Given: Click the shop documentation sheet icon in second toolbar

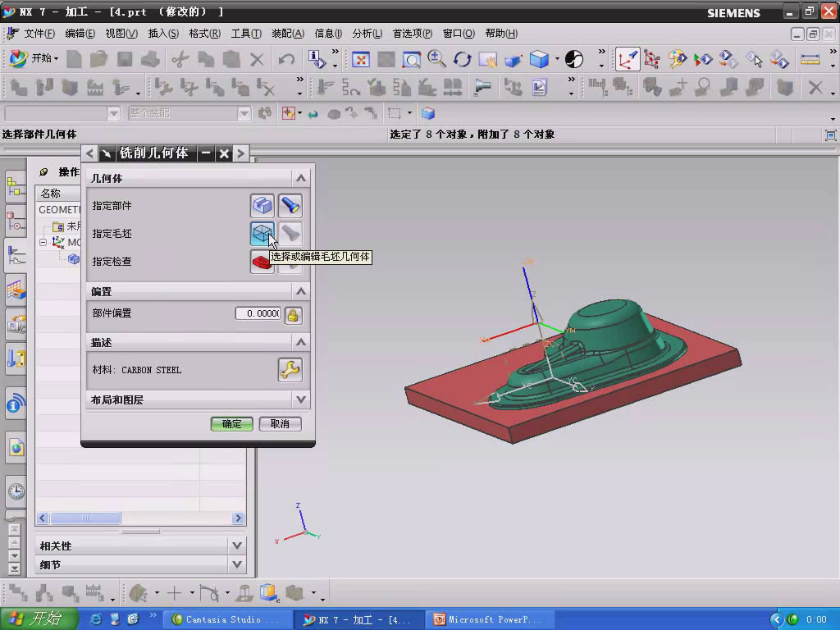Looking at the screenshot, I should (x=539, y=87).
